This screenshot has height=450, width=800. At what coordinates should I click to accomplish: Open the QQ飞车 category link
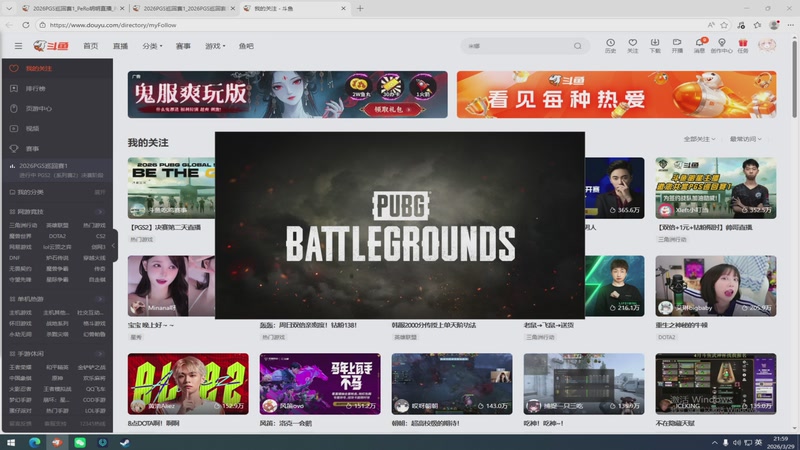pyautogui.click(x=95, y=389)
